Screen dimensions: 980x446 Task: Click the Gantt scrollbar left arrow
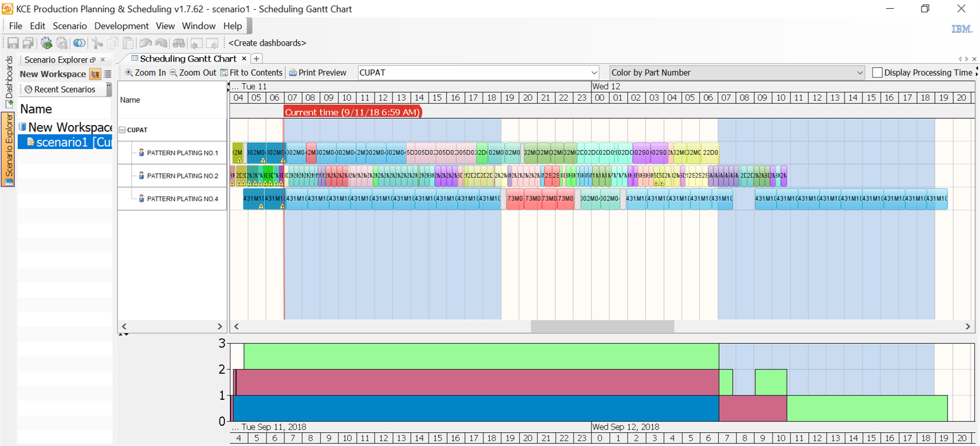point(237,326)
